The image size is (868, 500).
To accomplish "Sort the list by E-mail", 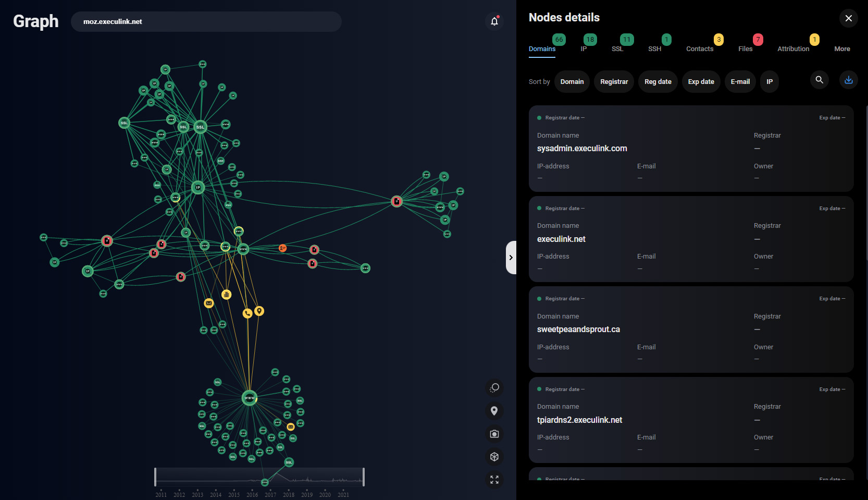I will pyautogui.click(x=740, y=82).
